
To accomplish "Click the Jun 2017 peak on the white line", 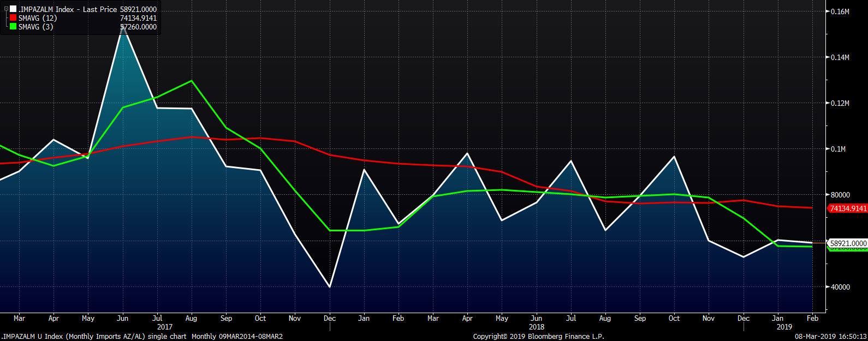I will point(123,26).
